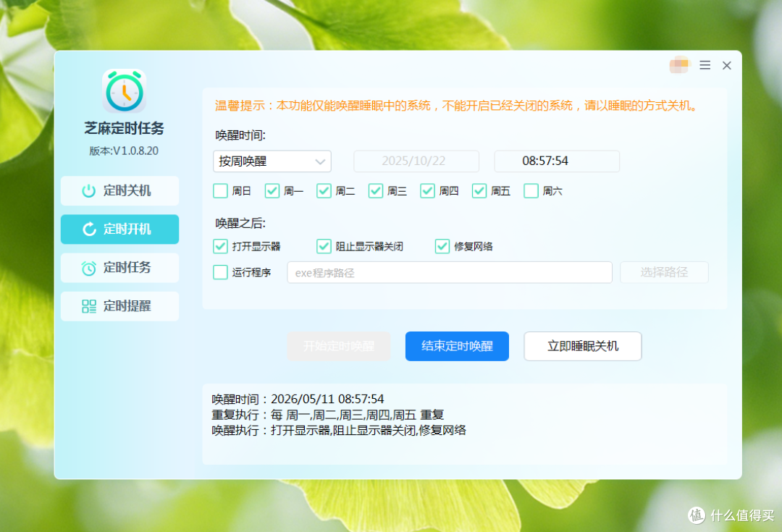Select the 定时开机 tab
Screen dimensions: 782x532
119,229
